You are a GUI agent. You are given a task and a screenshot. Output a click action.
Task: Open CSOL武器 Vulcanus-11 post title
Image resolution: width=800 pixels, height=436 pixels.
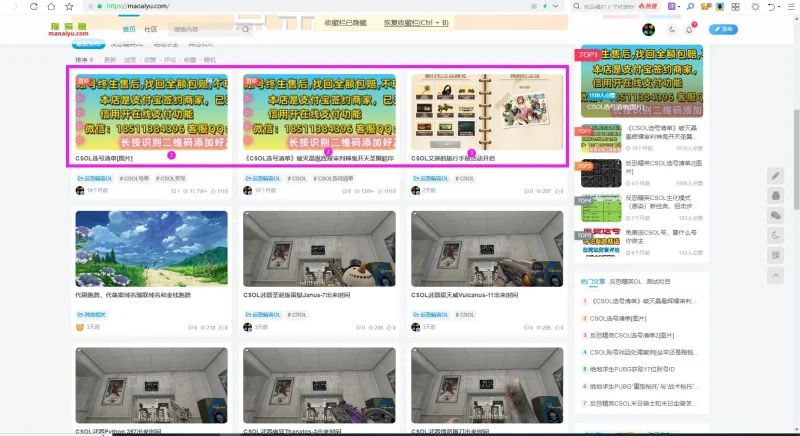[464, 295]
